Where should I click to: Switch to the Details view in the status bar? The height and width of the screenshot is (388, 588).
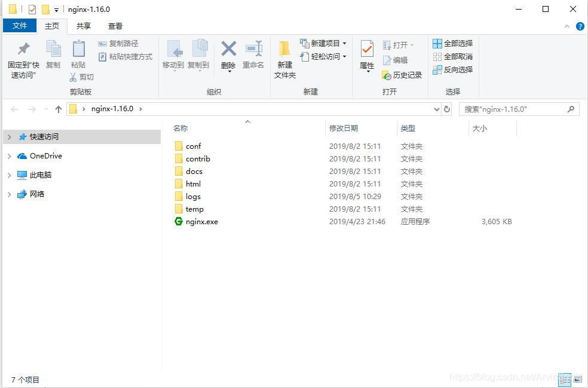[x=565, y=380]
